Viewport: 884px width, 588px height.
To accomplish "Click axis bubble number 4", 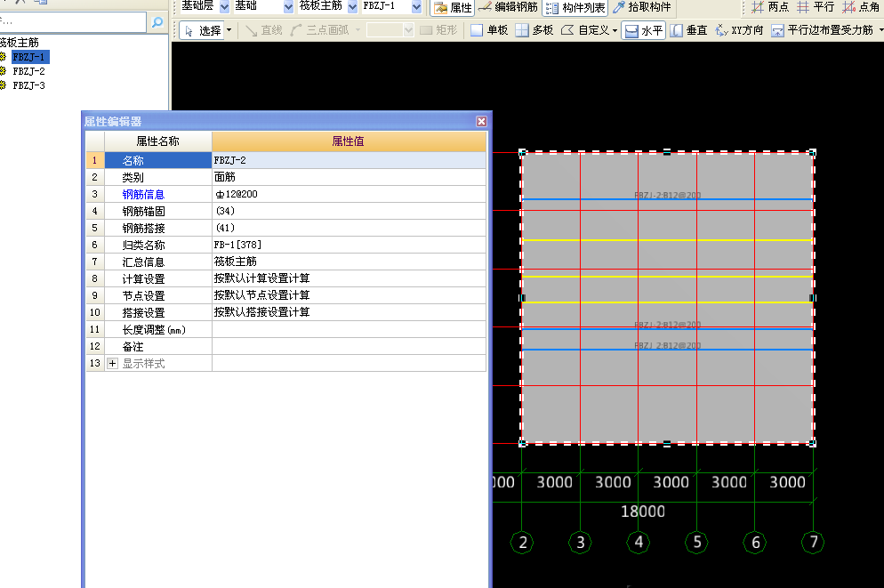I will (639, 543).
